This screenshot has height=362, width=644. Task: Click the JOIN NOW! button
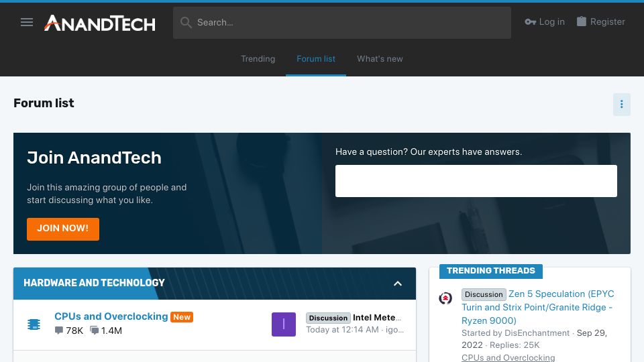point(63,229)
